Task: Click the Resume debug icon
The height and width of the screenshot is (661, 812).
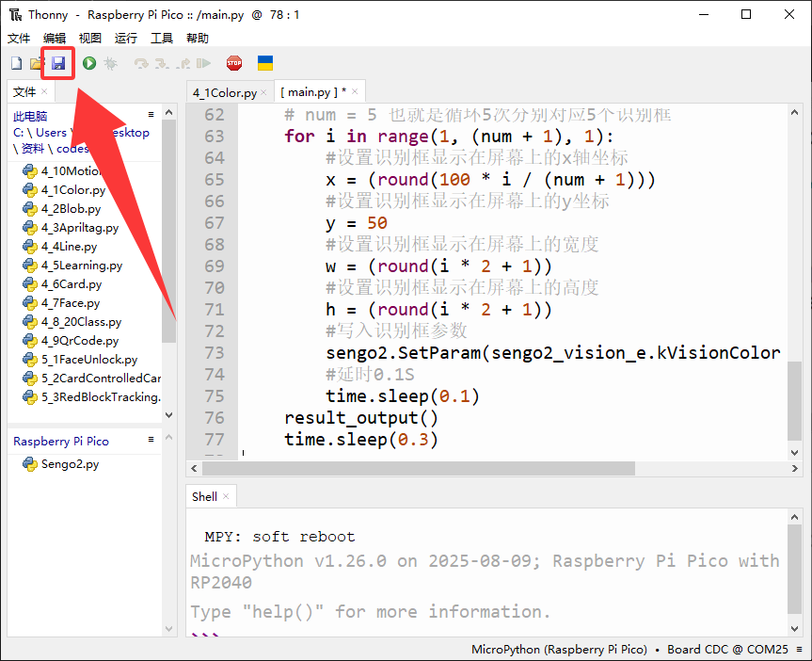Action: [x=203, y=63]
